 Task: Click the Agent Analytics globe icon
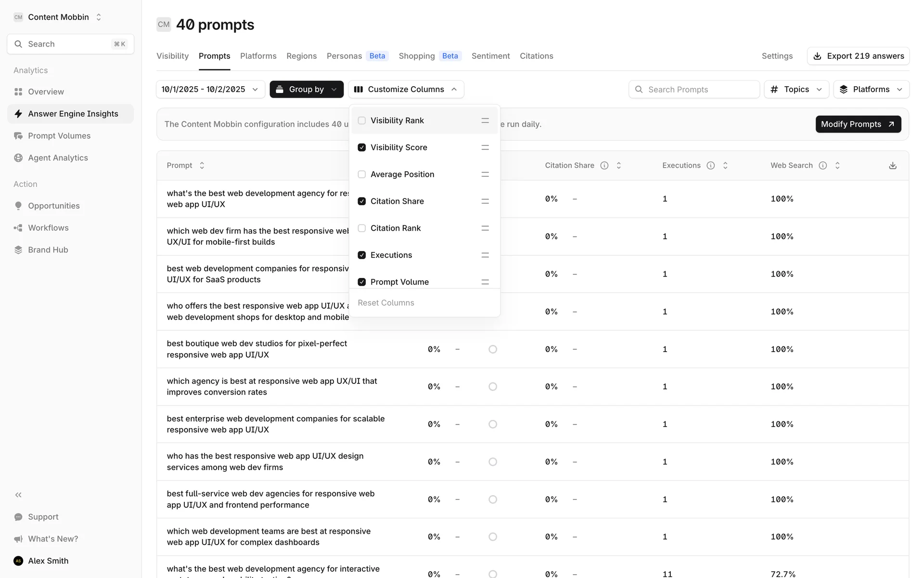[18, 158]
